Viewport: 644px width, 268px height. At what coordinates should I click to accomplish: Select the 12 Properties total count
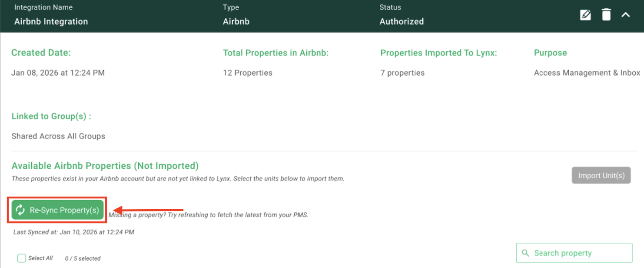pos(248,73)
